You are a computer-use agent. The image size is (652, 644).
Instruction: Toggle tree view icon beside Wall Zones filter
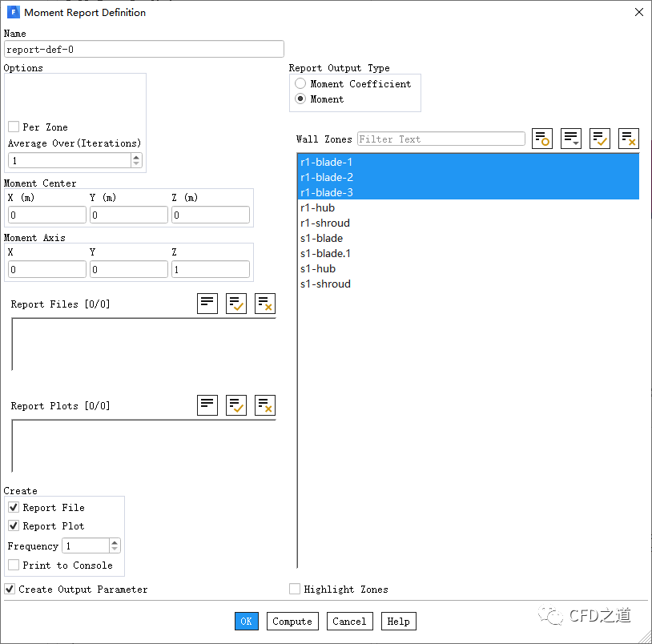click(x=542, y=139)
